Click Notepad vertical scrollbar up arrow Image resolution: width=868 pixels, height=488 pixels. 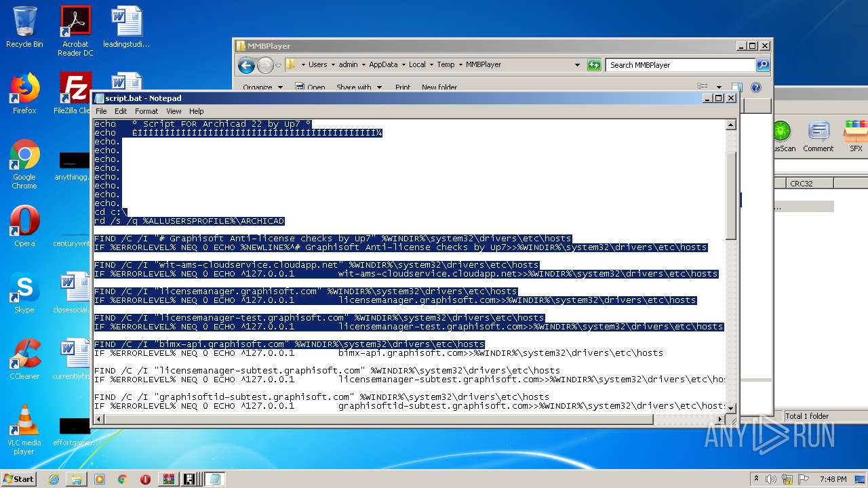[x=731, y=125]
